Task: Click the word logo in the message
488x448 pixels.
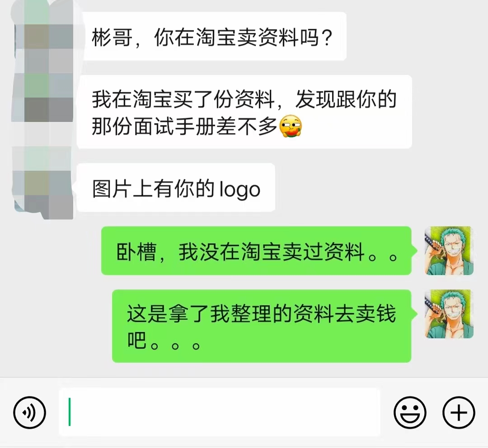Action: pyautogui.click(x=239, y=190)
